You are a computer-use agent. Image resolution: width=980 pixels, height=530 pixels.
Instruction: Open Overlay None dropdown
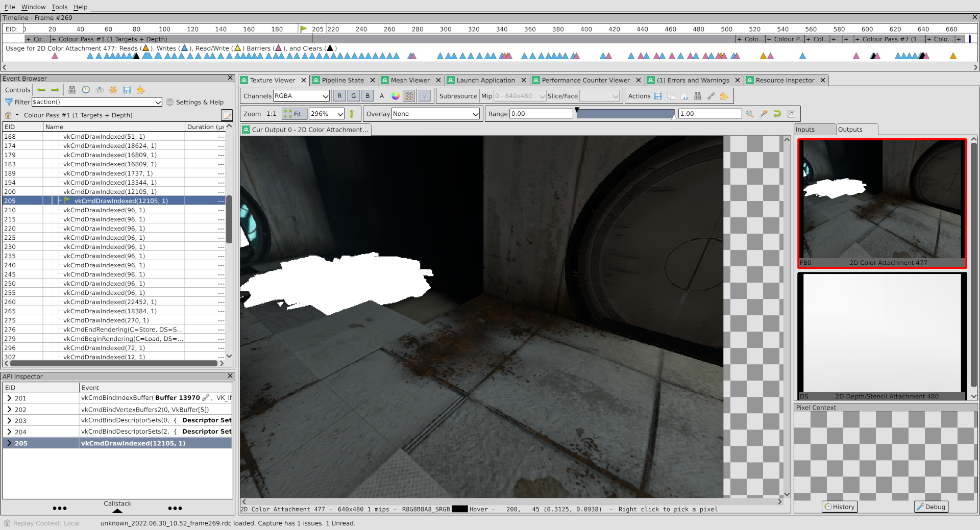pyautogui.click(x=435, y=114)
